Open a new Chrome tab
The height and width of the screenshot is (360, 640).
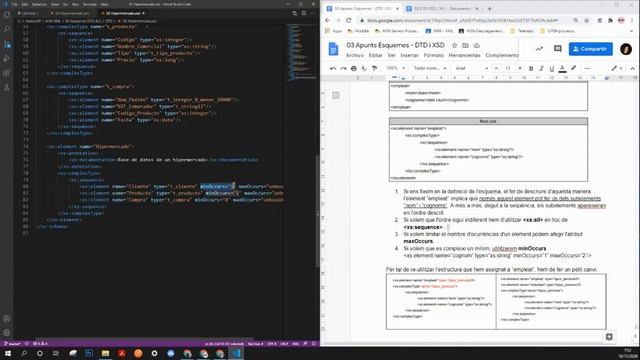coord(489,8)
